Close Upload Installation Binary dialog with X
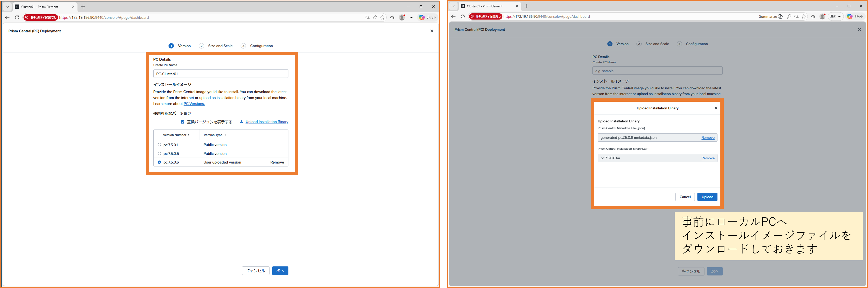This screenshot has width=868, height=288. (x=716, y=108)
